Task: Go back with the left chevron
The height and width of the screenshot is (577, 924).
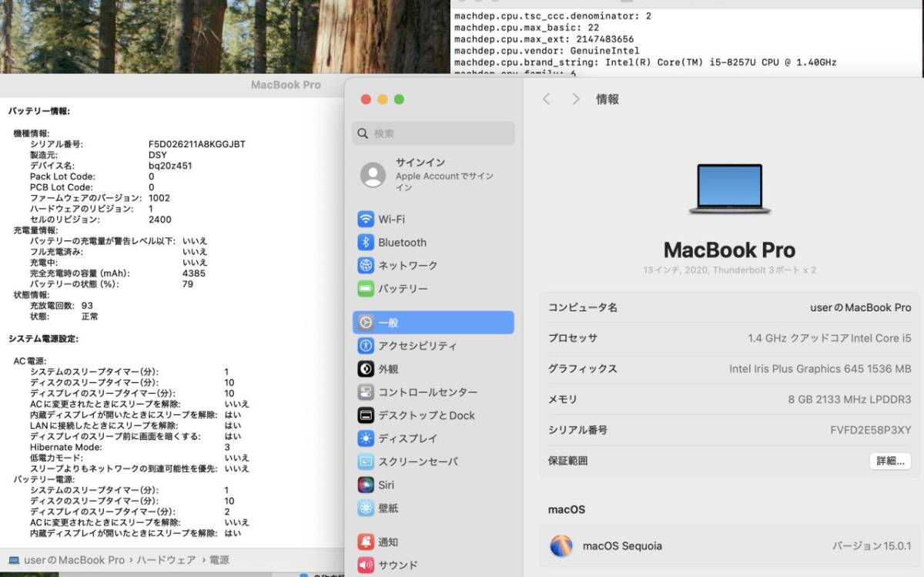Action: [546, 99]
